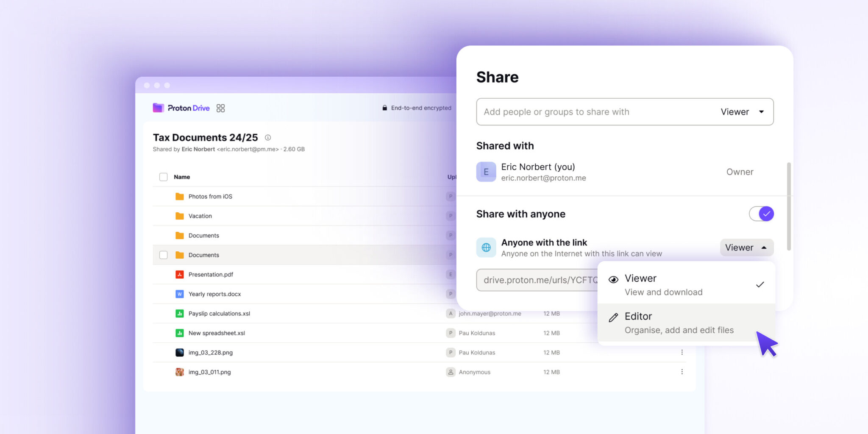Expand Viewer dropdown in add people field
868x434 pixels.
tap(743, 112)
